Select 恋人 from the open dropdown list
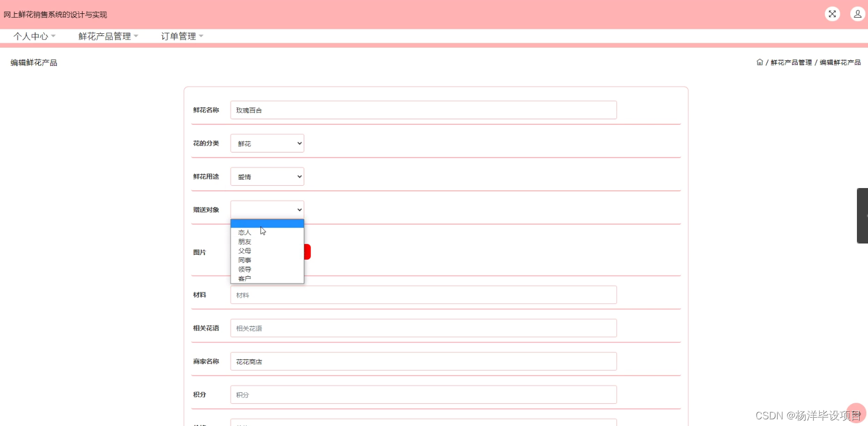868x426 pixels. coord(244,232)
